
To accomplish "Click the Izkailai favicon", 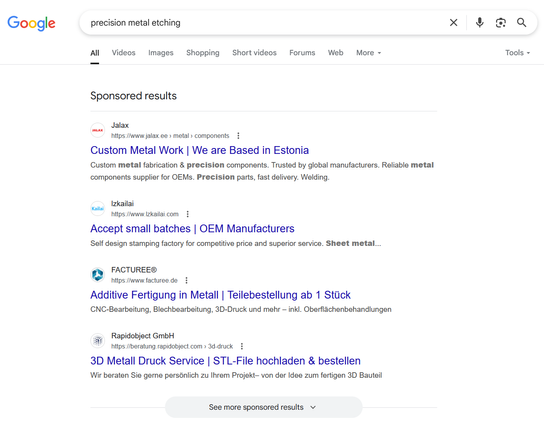I will 98,209.
